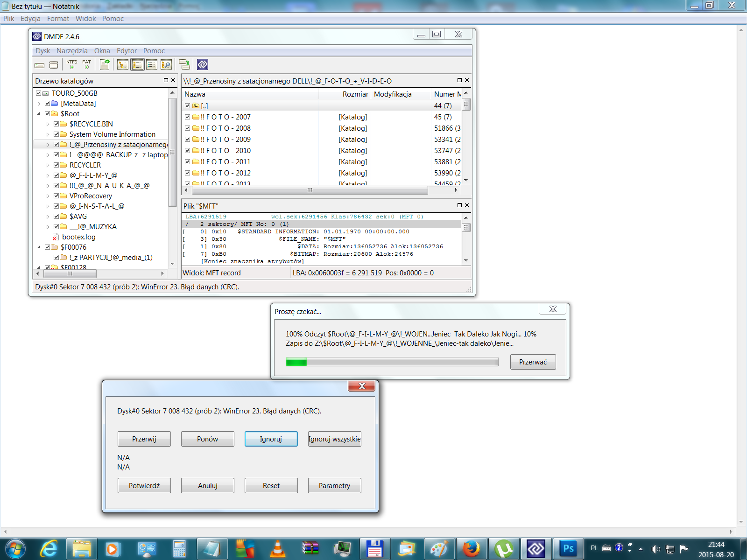Click the disk editor view toolbar icon
The width and height of the screenshot is (747, 560).
(x=152, y=64)
